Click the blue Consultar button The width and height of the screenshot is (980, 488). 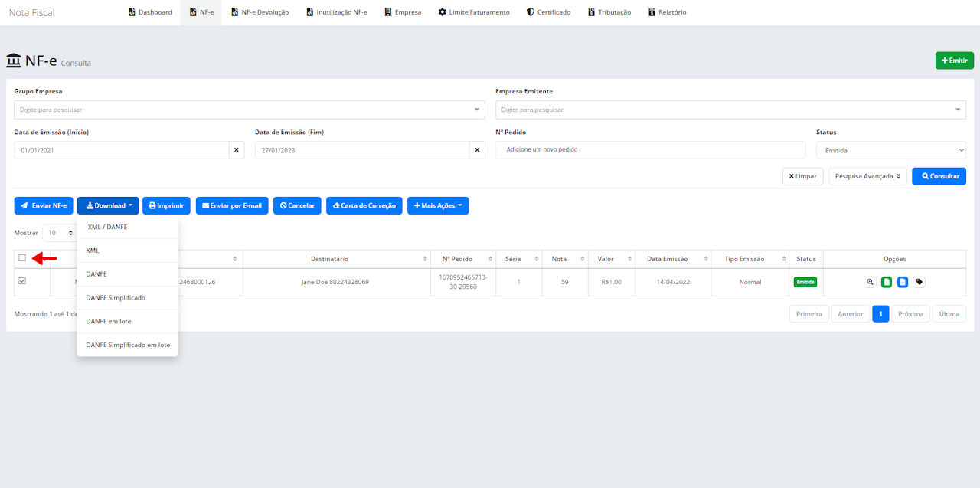pyautogui.click(x=939, y=176)
